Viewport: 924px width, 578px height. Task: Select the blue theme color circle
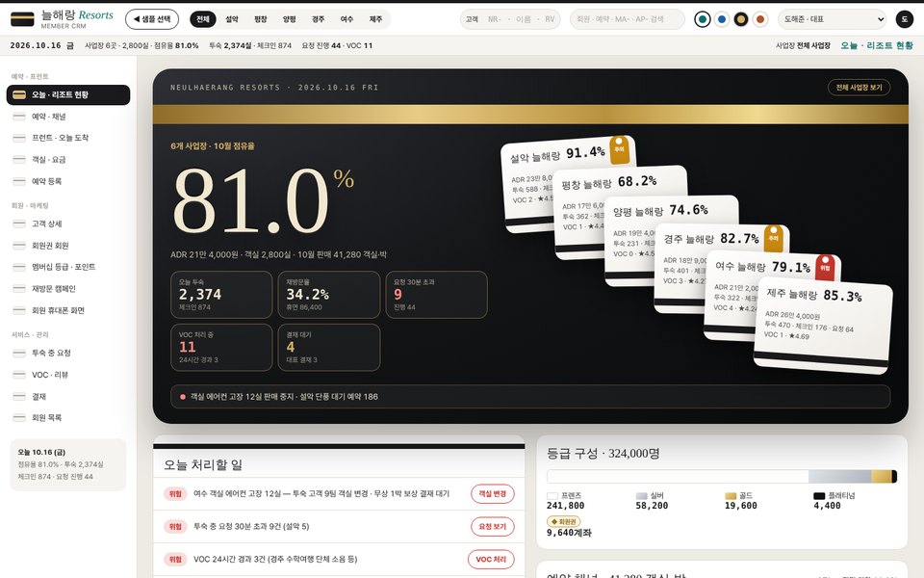tap(721, 19)
